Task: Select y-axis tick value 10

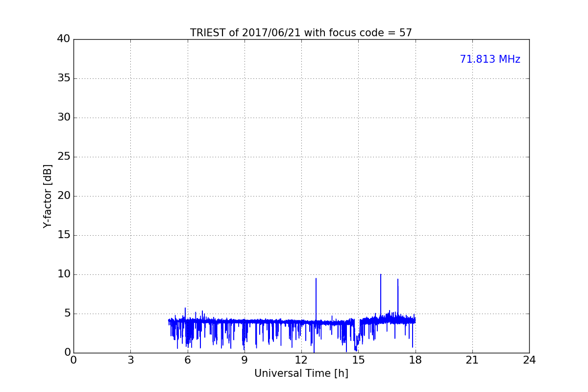Action: pyautogui.click(x=64, y=274)
